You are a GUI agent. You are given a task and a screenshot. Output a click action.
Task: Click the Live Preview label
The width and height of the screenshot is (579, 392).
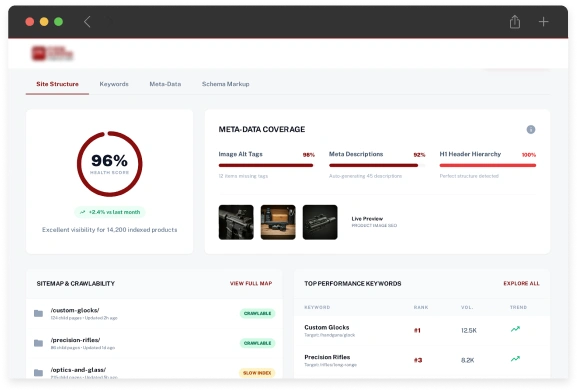coord(367,219)
